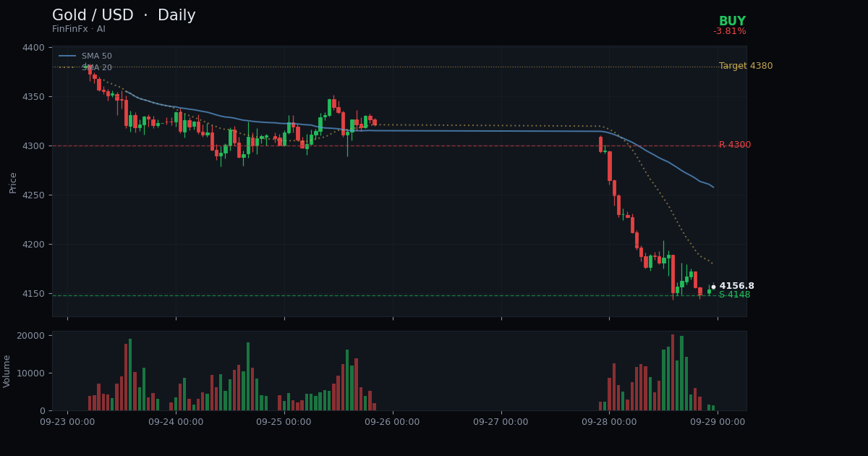Click the 09-26 00:00 date label
Image resolution: width=868 pixels, height=456 pixels.
[x=392, y=422]
